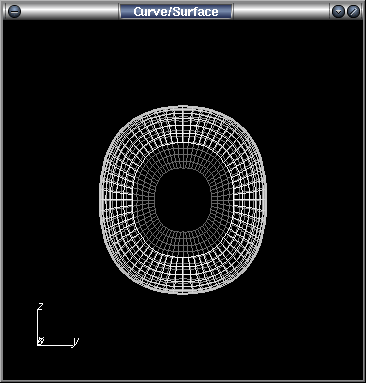Pick the right outer rim of the torus mesh

[265, 200]
